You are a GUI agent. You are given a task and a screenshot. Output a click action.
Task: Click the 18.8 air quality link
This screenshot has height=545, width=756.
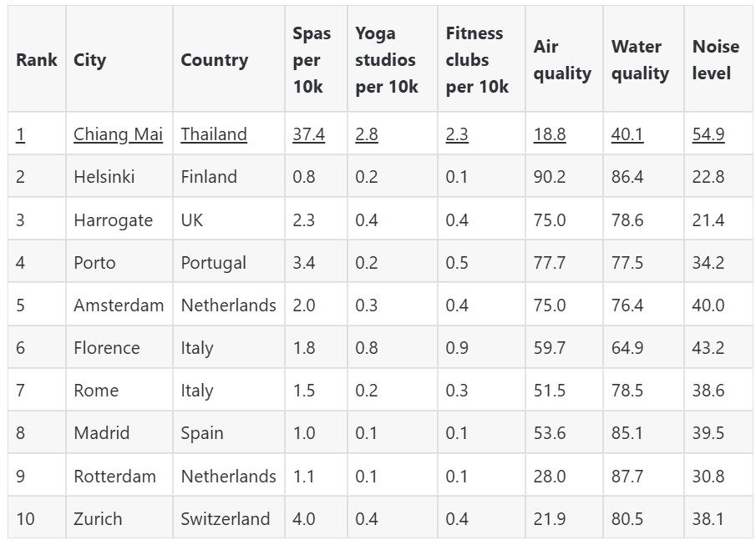click(x=549, y=134)
